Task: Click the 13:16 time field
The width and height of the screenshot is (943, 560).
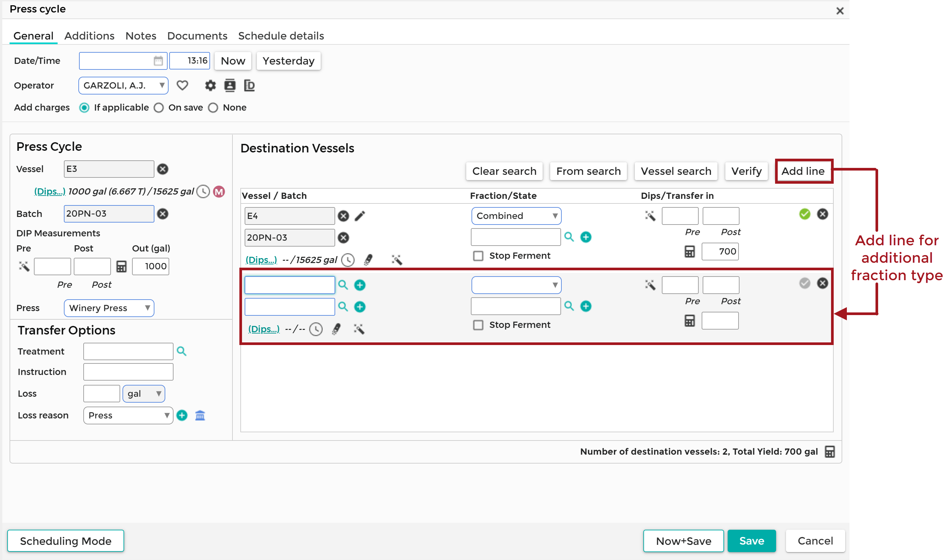Action: point(189,61)
